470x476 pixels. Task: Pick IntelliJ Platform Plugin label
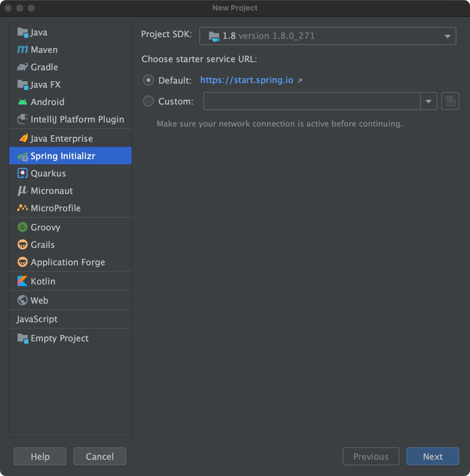coord(77,119)
